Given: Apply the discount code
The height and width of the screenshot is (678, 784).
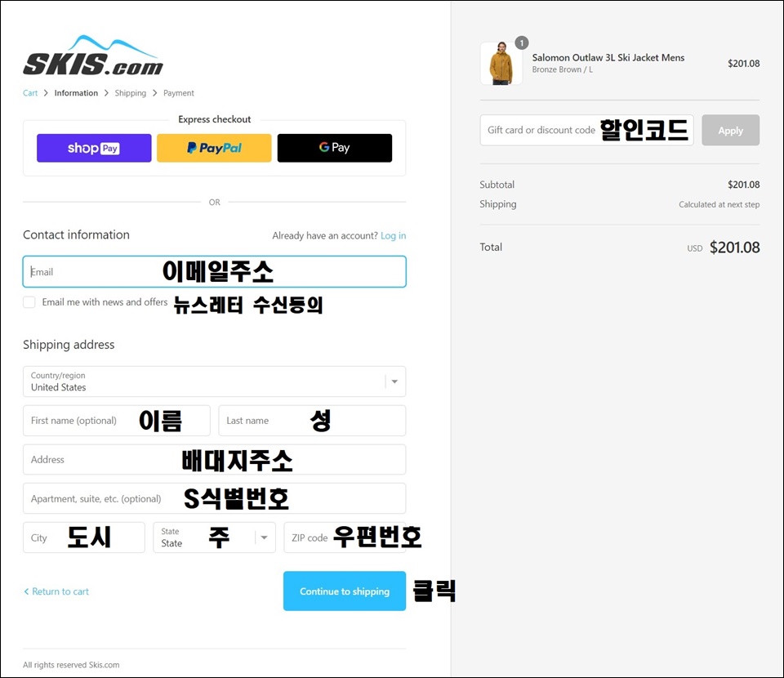Looking at the screenshot, I should 730,130.
